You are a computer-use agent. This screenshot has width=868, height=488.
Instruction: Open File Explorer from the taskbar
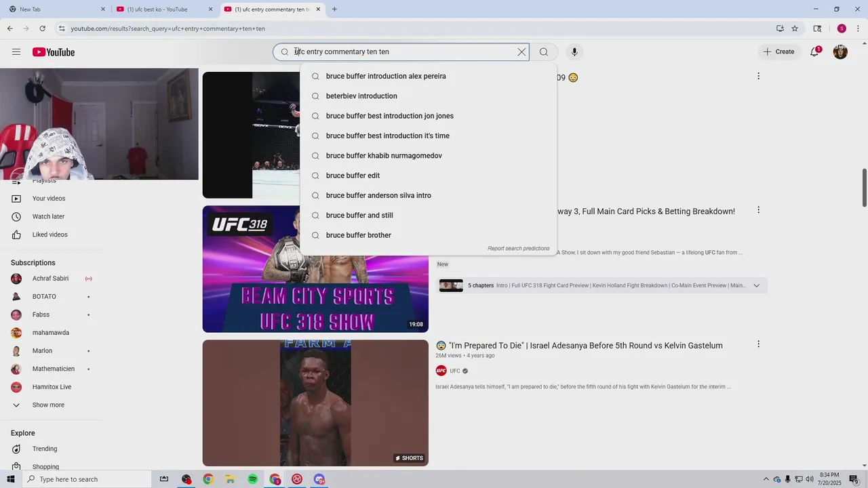(231, 479)
